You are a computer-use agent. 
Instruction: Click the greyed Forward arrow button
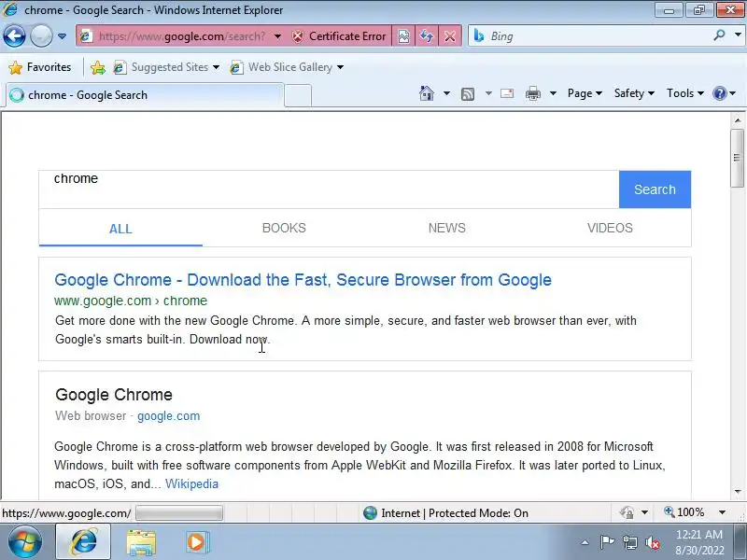click(x=41, y=35)
